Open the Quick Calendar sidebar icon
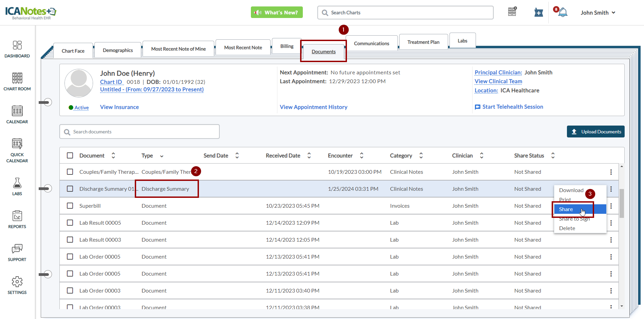The width and height of the screenshot is (644, 319). [x=17, y=144]
